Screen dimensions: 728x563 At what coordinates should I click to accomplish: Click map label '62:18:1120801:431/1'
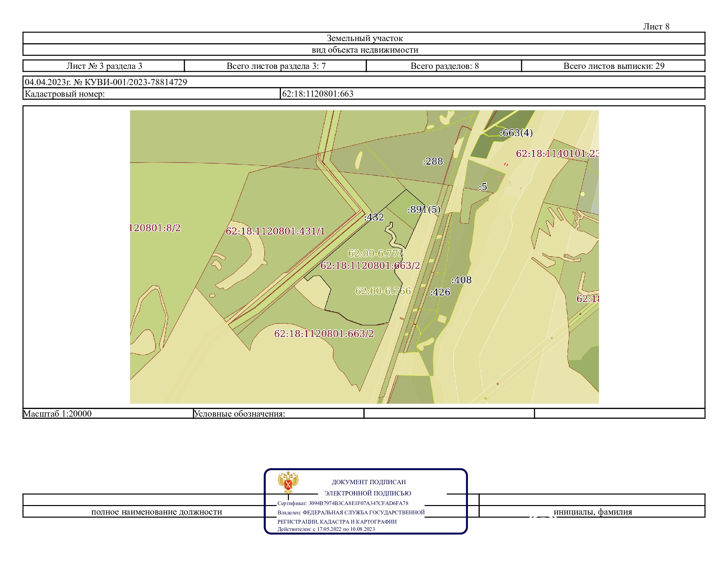tap(275, 231)
